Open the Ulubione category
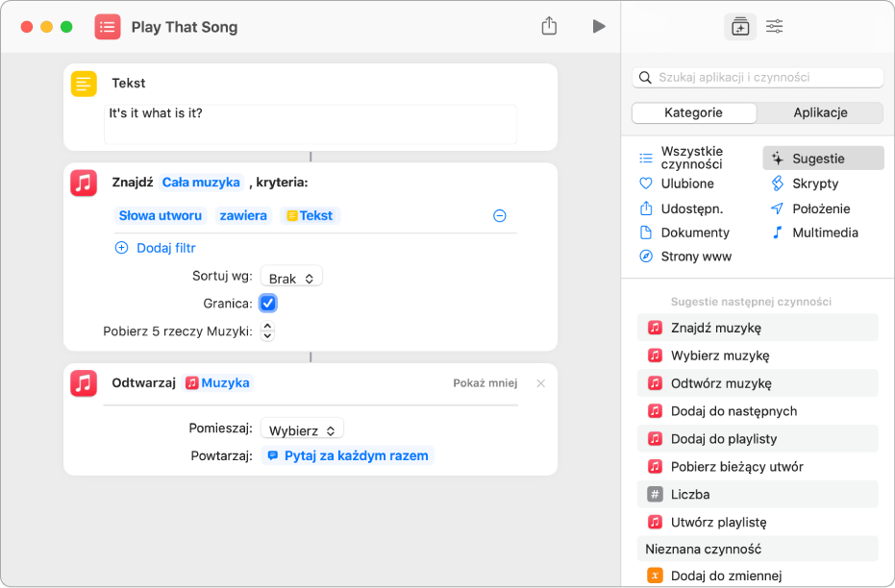 coord(677,184)
